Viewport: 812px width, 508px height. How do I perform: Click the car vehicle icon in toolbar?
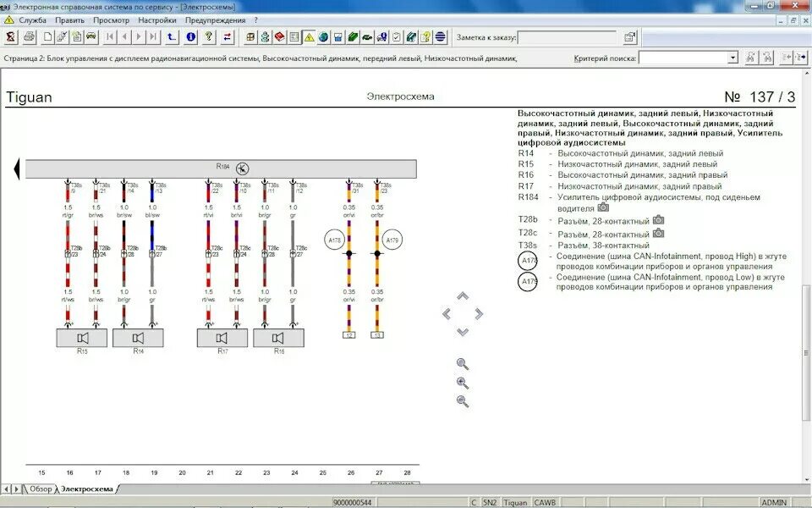[91, 36]
